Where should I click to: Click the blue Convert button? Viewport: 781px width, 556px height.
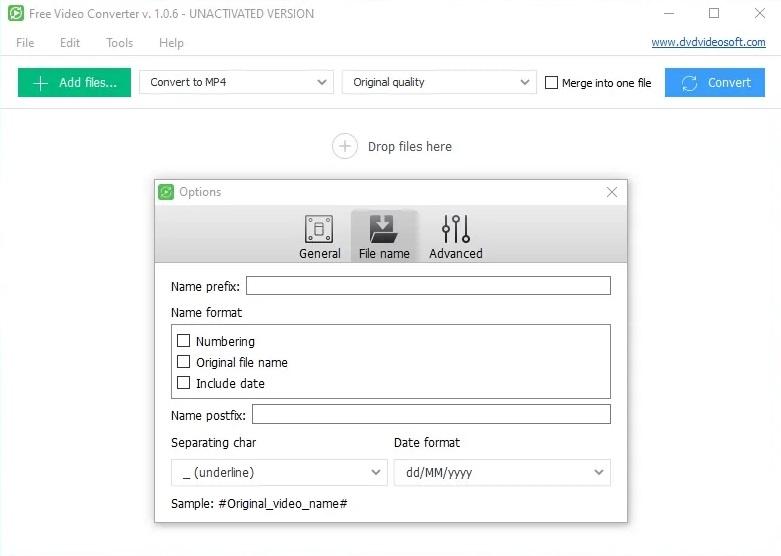715,82
